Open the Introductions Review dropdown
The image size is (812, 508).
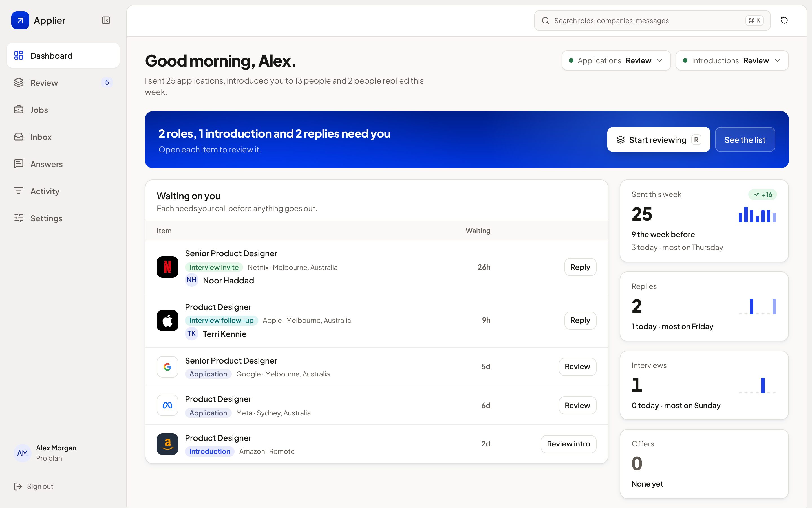pos(732,60)
